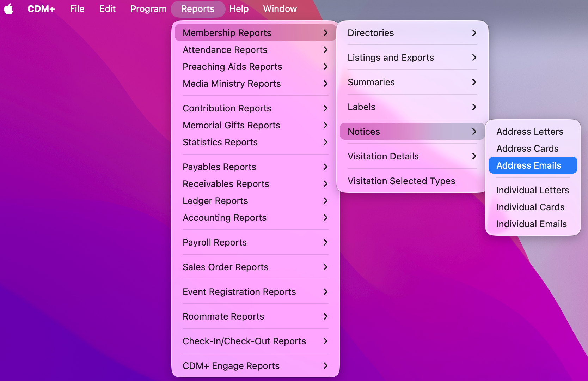Open Contribution Reports submenu

click(x=256, y=108)
